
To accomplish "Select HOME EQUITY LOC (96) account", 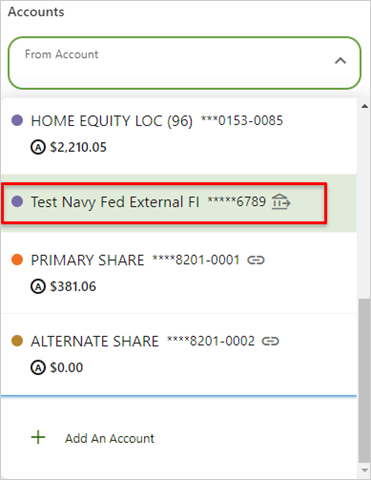I will [179, 135].
